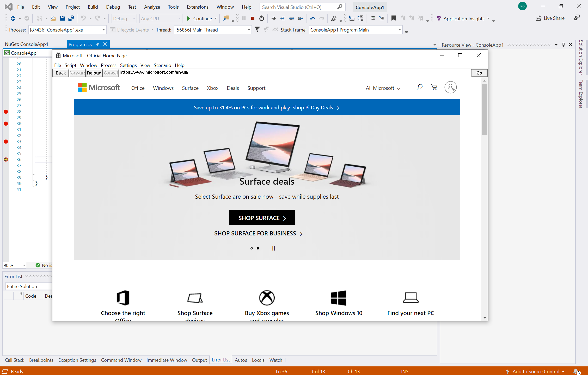Click the URL input field in browser

pyautogui.click(x=294, y=72)
